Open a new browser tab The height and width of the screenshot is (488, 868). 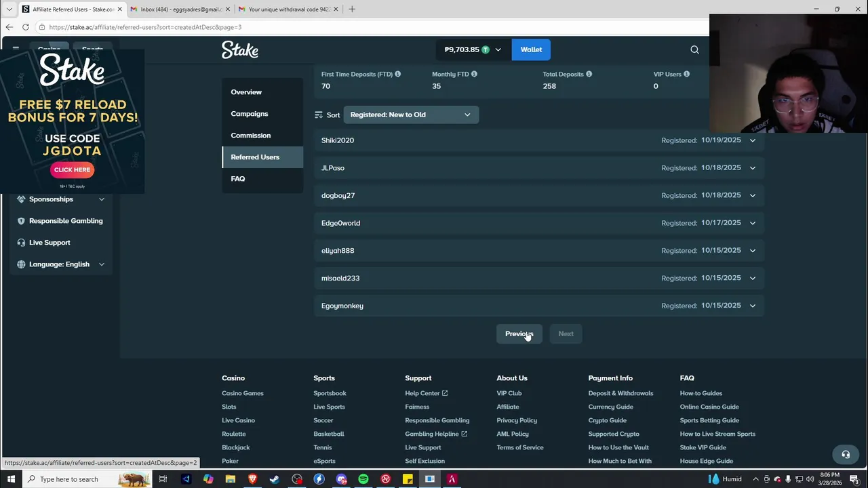click(351, 9)
